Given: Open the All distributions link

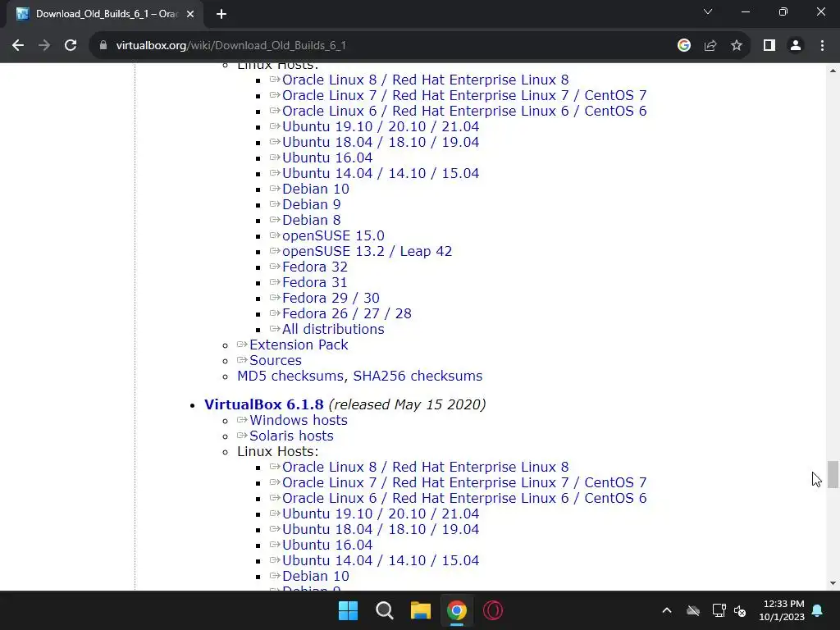Looking at the screenshot, I should tap(333, 329).
